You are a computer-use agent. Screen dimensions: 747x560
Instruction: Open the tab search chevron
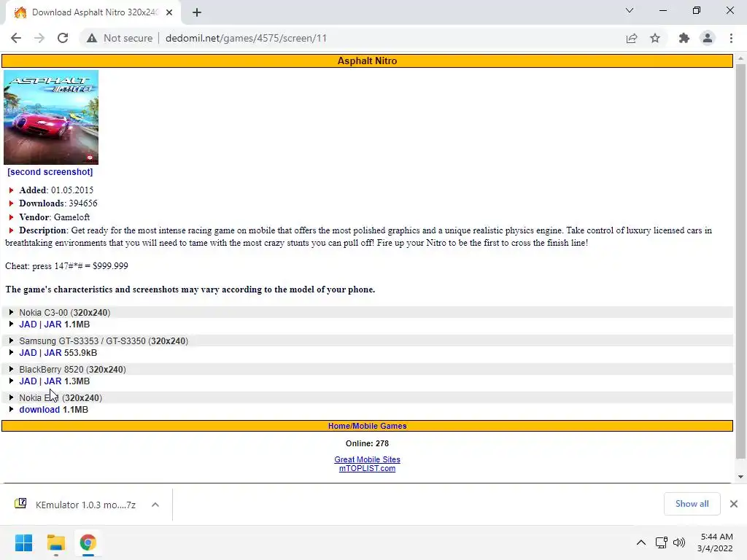pyautogui.click(x=630, y=10)
